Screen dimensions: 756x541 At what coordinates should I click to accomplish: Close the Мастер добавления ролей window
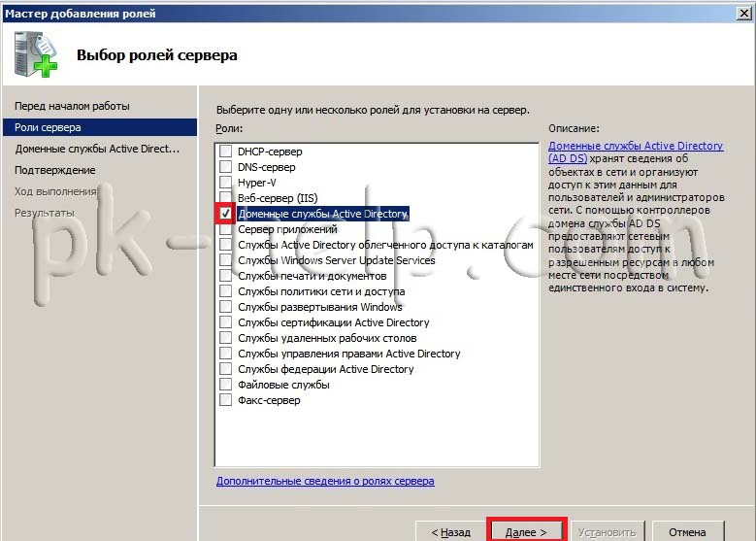click(744, 13)
